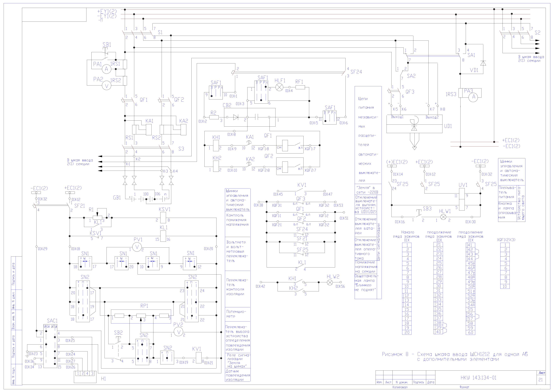The image size is (554, 392).
Task: Click the "НКУ 143.134-01" document number
Action: pyautogui.click(x=479, y=378)
